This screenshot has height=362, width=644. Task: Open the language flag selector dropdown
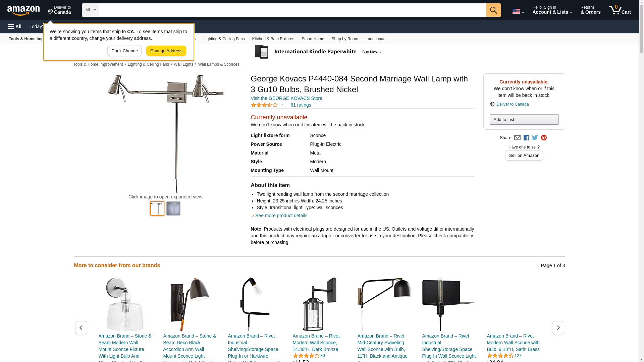[518, 11]
